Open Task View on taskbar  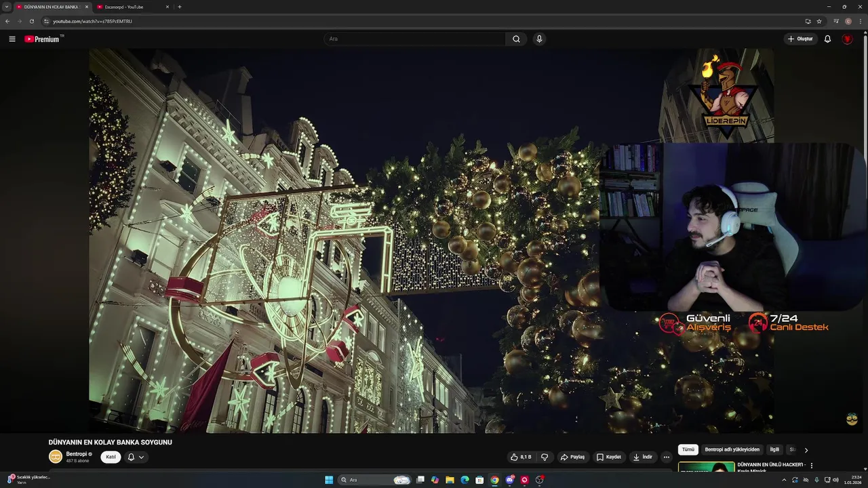tap(420, 480)
